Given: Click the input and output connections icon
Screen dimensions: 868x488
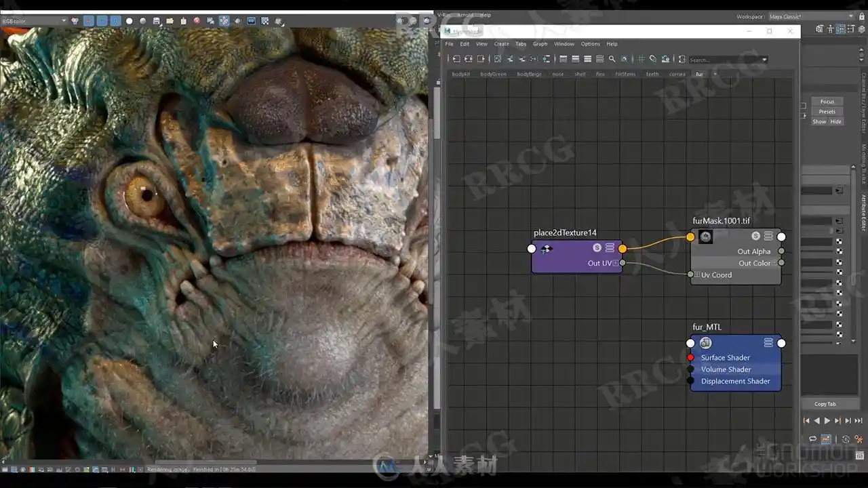Looking at the screenshot, I should pyautogui.click(x=469, y=59).
